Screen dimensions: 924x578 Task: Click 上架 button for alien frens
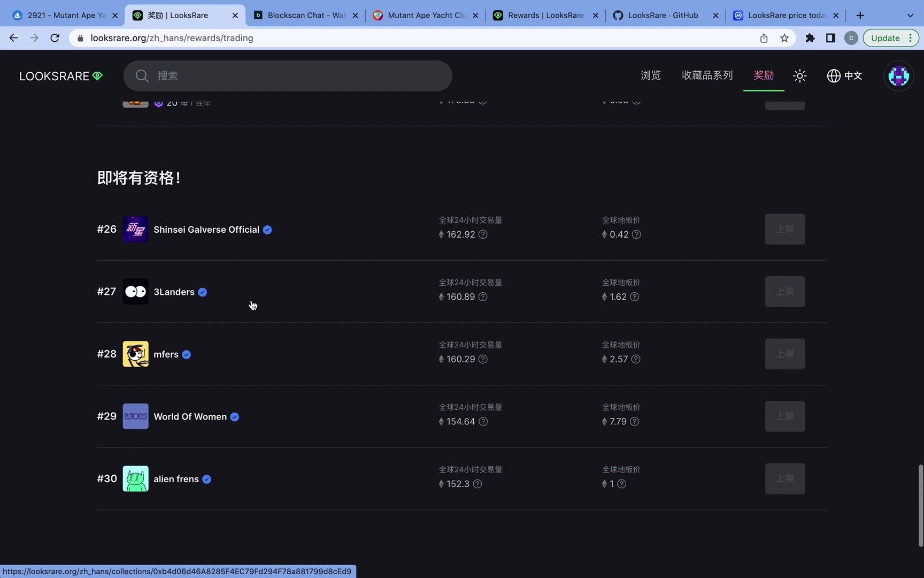(784, 478)
